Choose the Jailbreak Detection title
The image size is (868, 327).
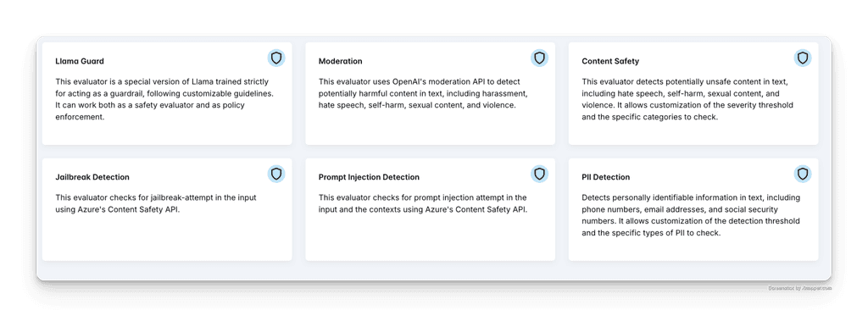coord(92,177)
